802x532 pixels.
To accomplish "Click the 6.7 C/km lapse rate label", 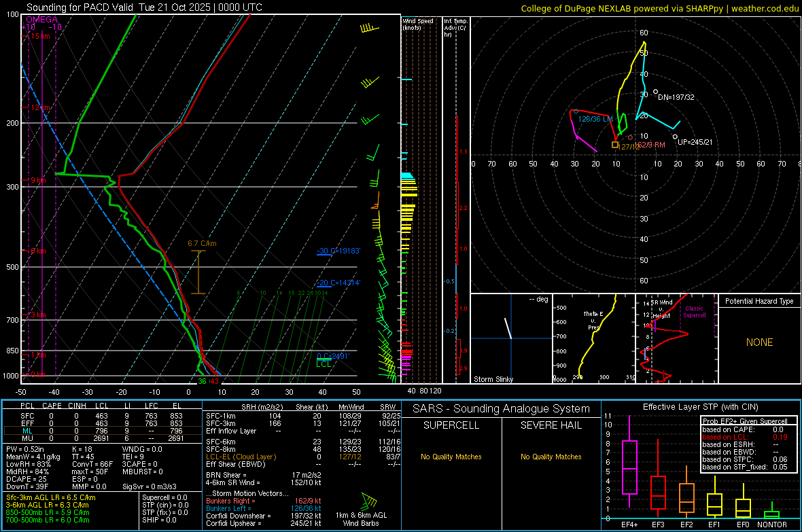I will click(x=202, y=243).
